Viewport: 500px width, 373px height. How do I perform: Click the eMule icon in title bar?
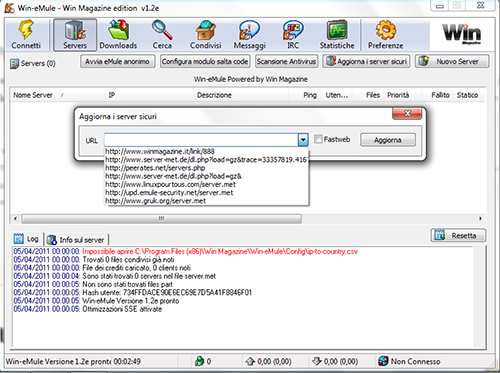(9, 8)
